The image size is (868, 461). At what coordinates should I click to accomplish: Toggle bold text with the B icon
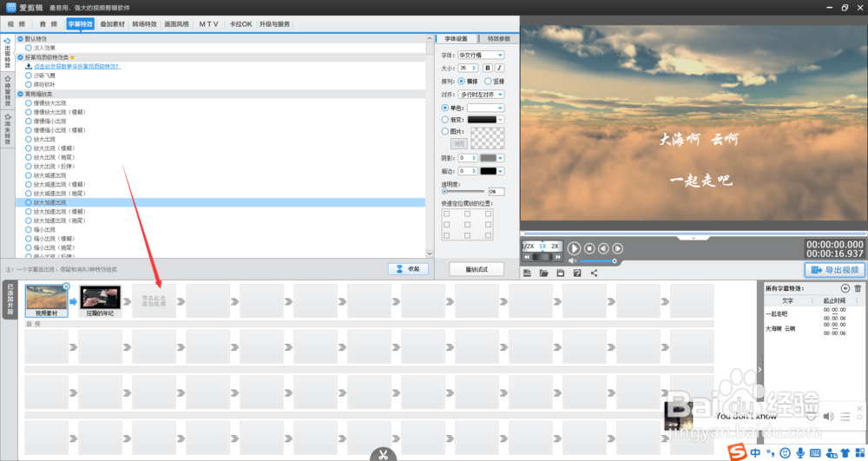(488, 68)
